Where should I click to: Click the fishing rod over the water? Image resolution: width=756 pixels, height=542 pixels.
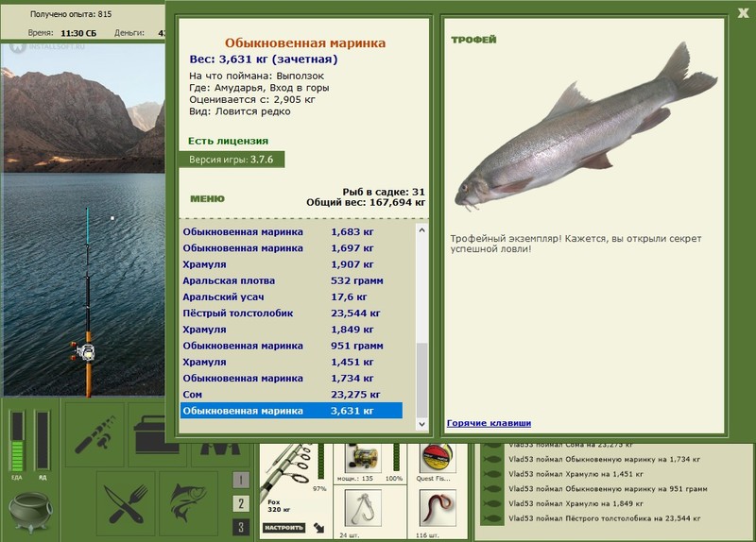pos(87,302)
